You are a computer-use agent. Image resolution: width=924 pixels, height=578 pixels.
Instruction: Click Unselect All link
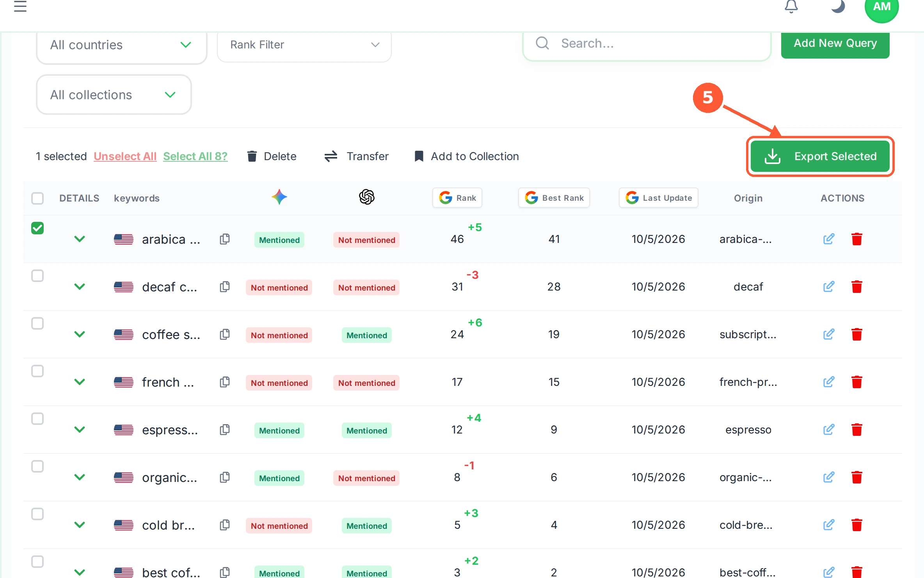(x=125, y=157)
